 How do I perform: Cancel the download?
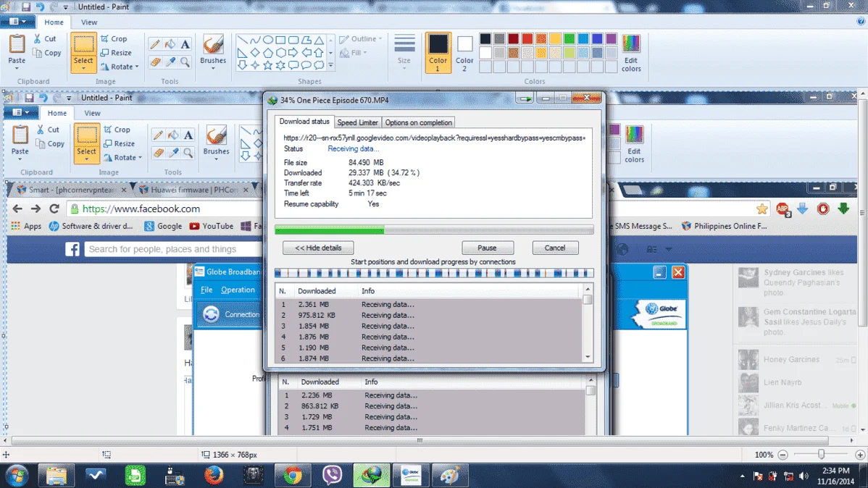coord(555,248)
